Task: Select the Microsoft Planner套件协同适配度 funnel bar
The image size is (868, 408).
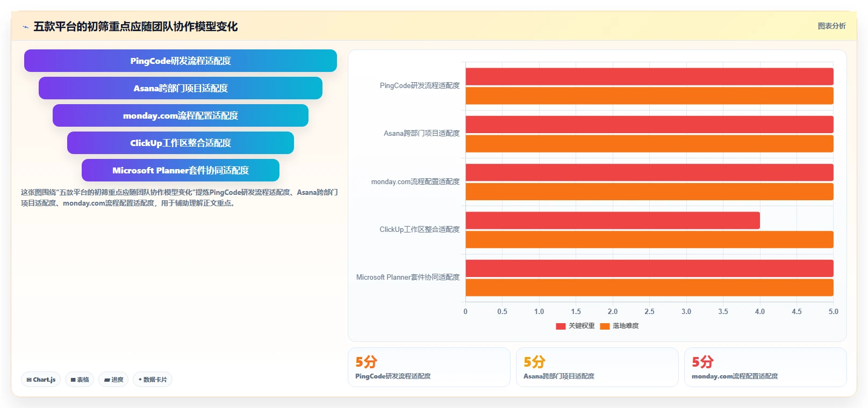Action: point(181,170)
